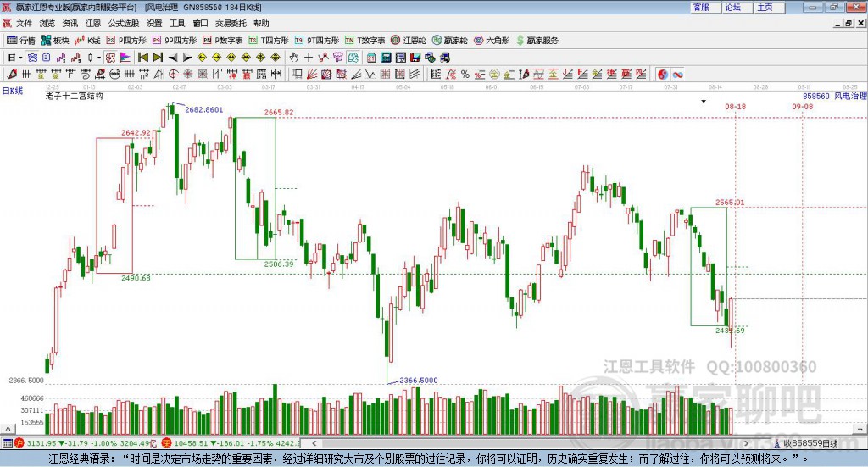Open the 文件 menu
This screenshot has height=467, width=868.
click(24, 23)
